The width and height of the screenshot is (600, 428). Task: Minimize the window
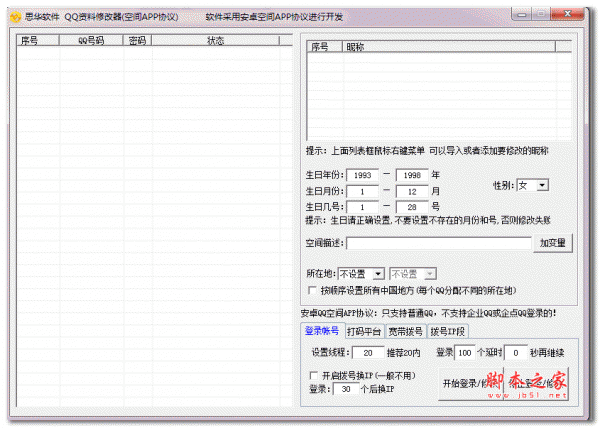(x=521, y=15)
